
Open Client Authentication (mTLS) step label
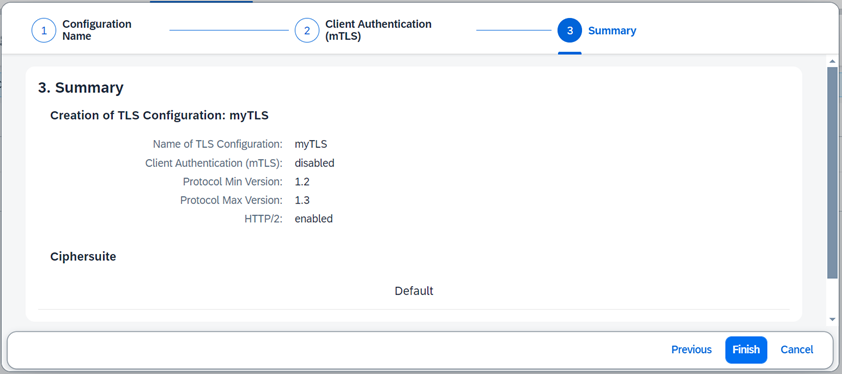click(x=378, y=30)
